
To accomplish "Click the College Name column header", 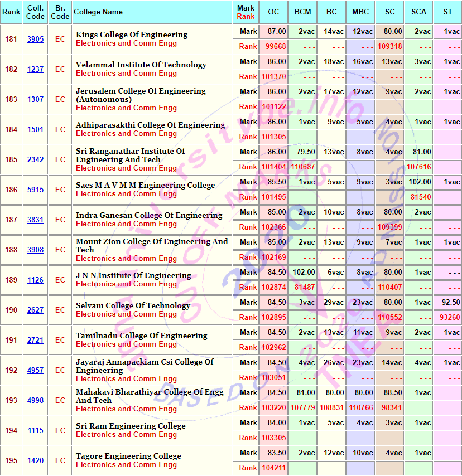I will pyautogui.click(x=98, y=12).
